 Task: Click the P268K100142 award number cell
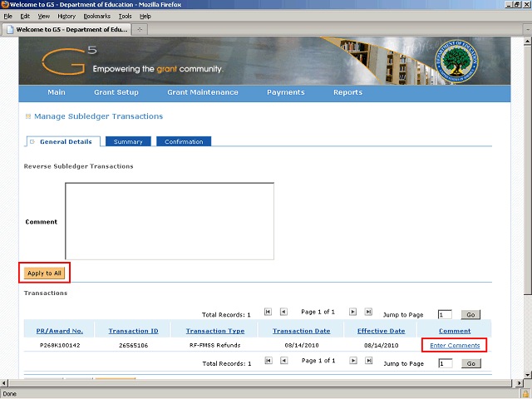[x=60, y=346]
